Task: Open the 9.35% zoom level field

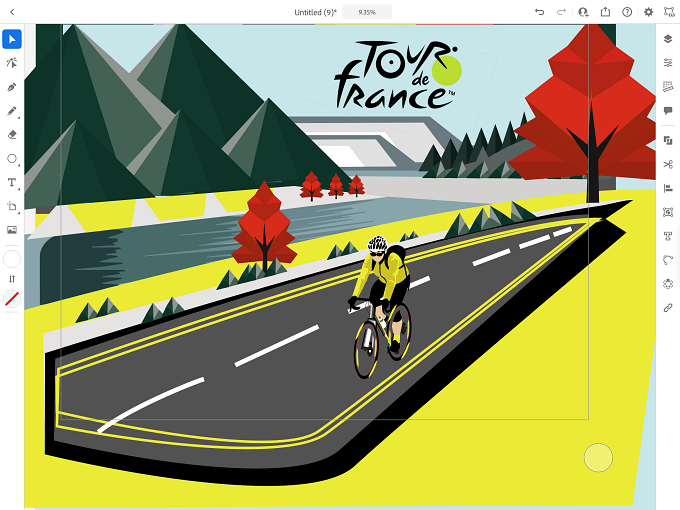Action: pyautogui.click(x=367, y=12)
